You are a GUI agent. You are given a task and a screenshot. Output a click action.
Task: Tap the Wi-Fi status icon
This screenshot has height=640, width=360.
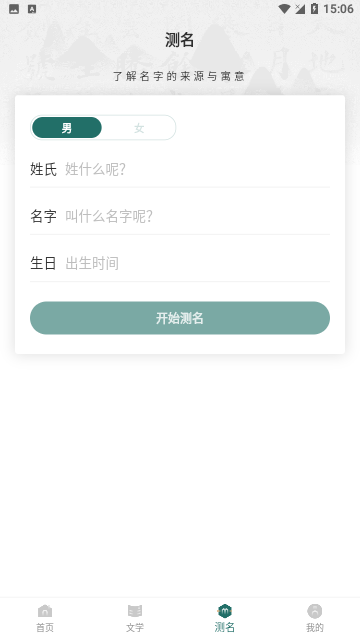tap(284, 9)
